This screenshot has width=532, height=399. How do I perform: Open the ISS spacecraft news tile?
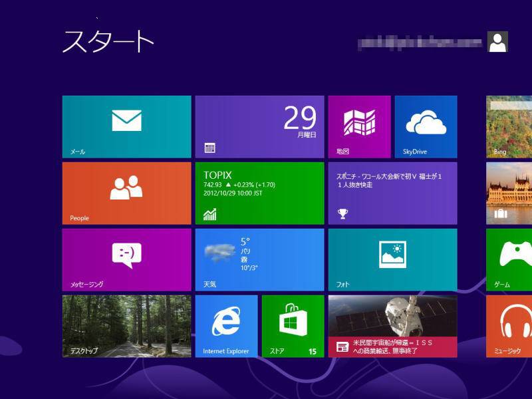(392, 326)
